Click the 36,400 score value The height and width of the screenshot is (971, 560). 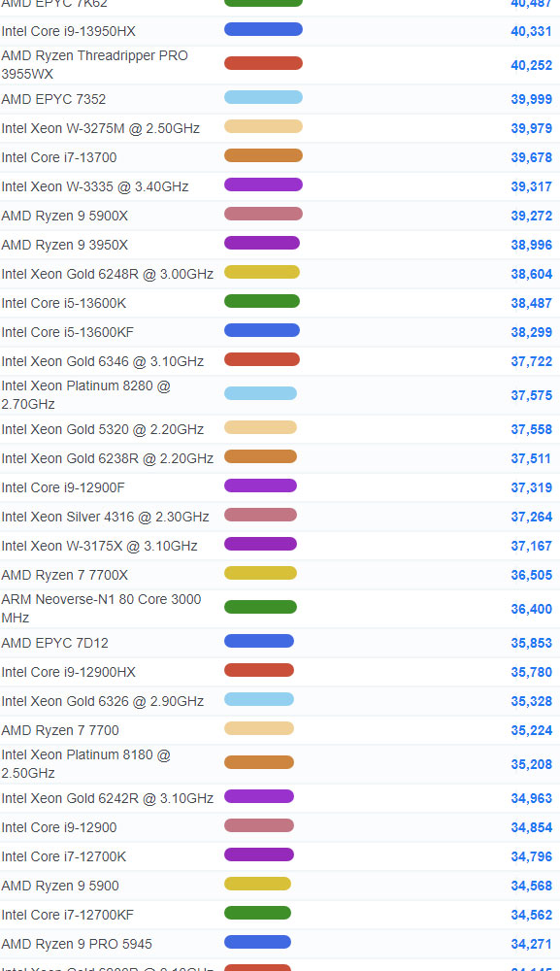point(531,609)
